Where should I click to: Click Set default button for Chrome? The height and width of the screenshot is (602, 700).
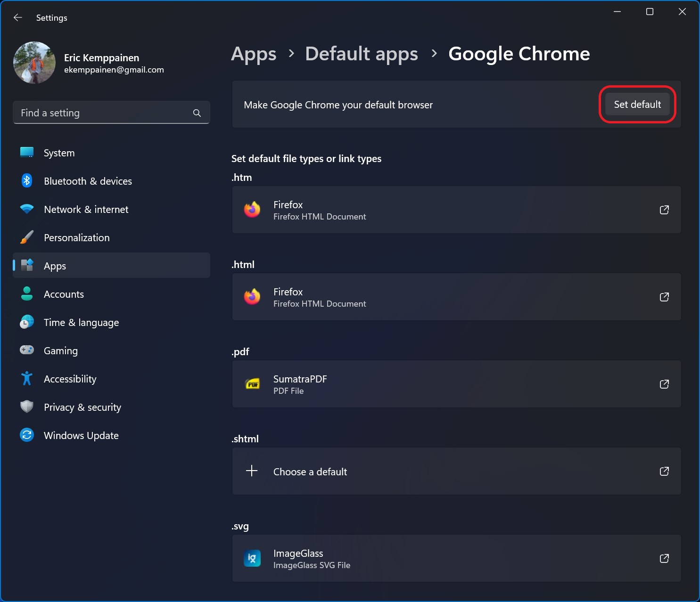pos(637,105)
